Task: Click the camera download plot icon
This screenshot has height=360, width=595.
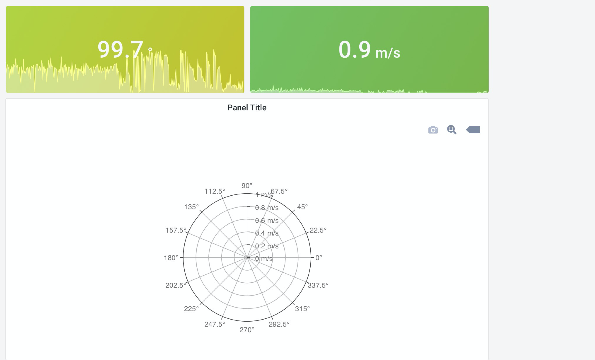Action: pos(433,130)
